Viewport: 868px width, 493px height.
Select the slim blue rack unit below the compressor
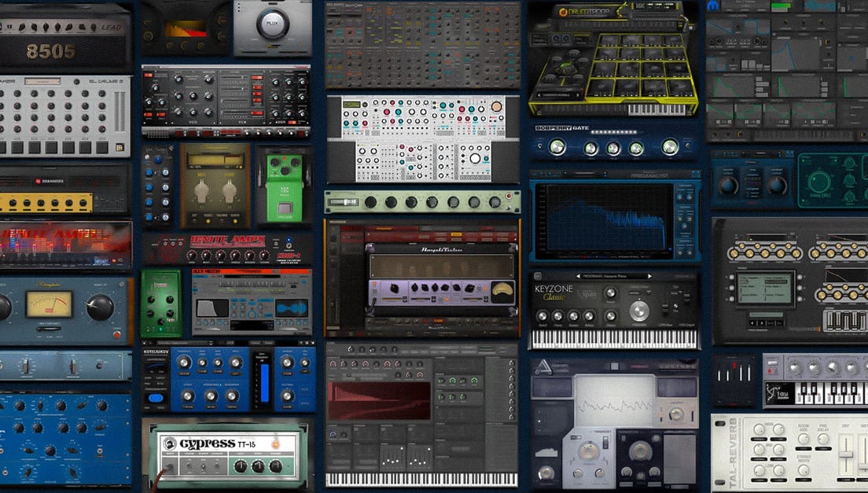click(x=65, y=366)
